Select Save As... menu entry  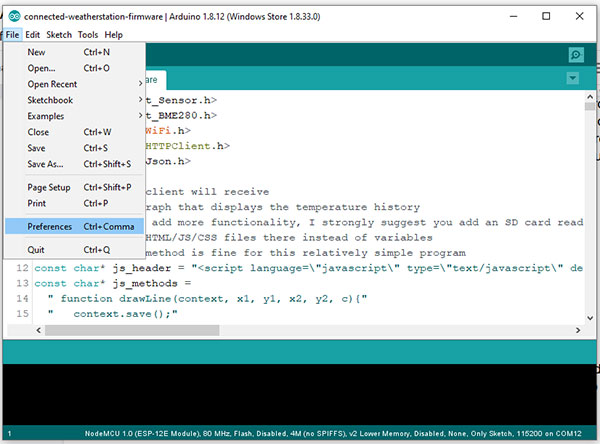[45, 164]
